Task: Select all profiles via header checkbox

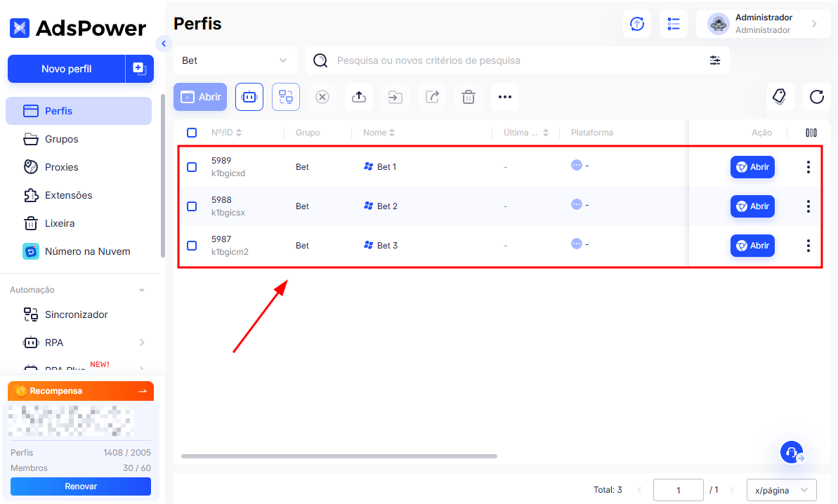Action: click(x=192, y=132)
